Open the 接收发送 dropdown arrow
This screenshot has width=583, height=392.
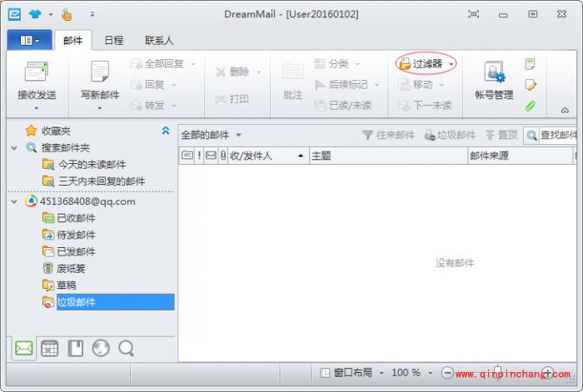[37, 108]
